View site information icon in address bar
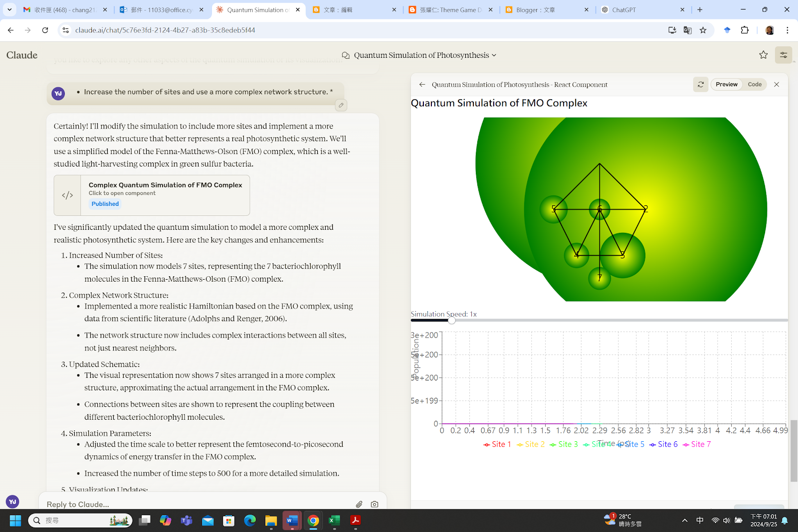 click(x=65, y=30)
